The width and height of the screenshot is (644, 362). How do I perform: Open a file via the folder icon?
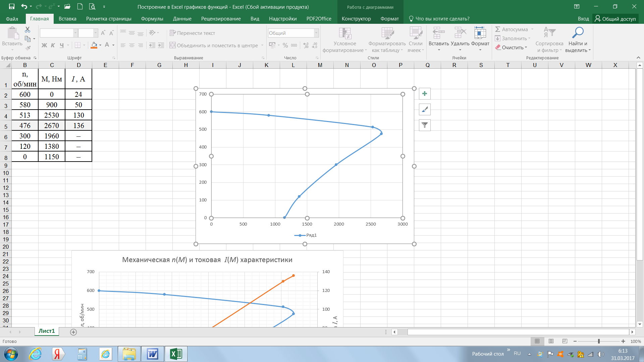point(67,6)
